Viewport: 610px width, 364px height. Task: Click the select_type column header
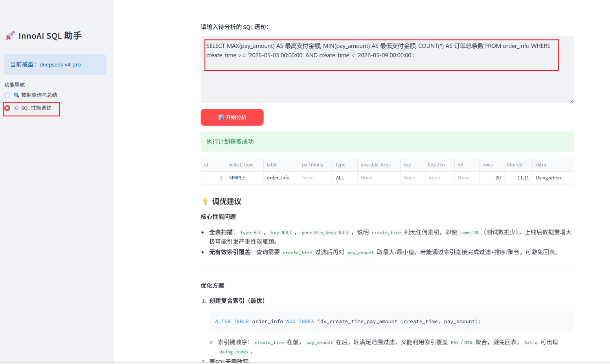(x=244, y=165)
